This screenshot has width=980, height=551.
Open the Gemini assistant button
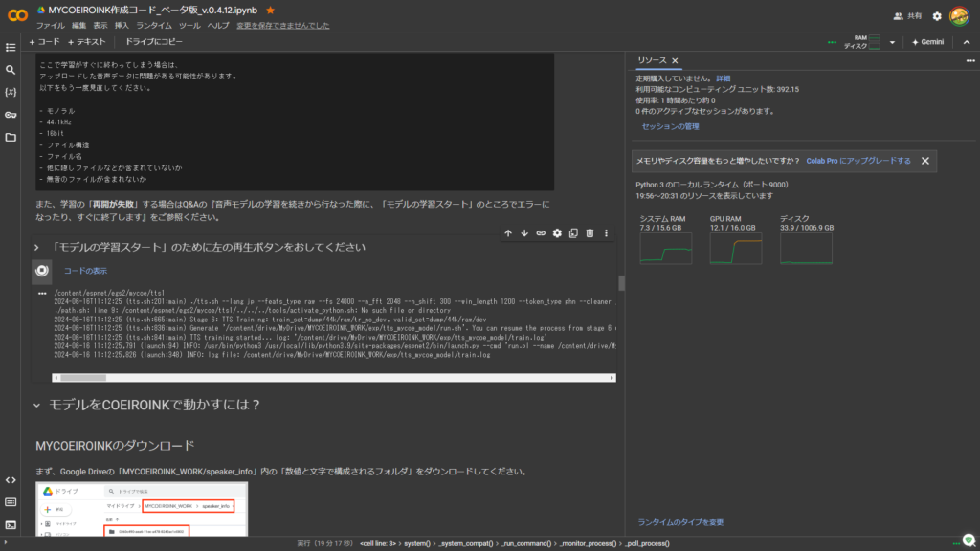coord(928,42)
